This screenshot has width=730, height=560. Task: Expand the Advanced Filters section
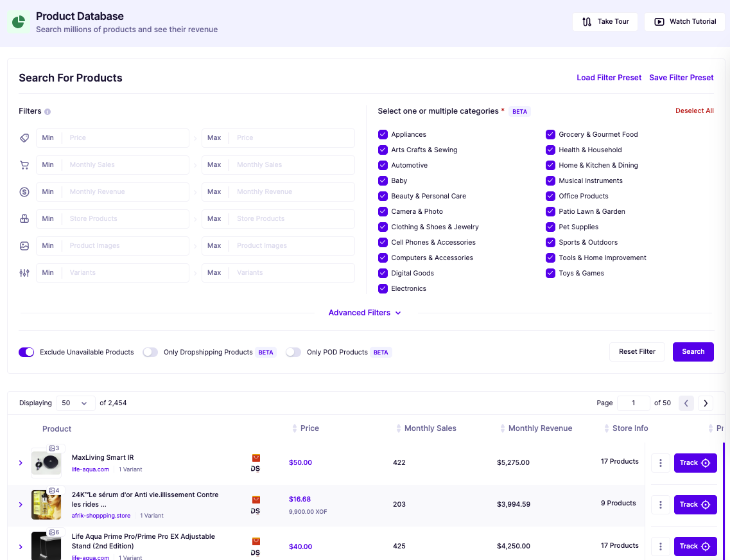(365, 313)
